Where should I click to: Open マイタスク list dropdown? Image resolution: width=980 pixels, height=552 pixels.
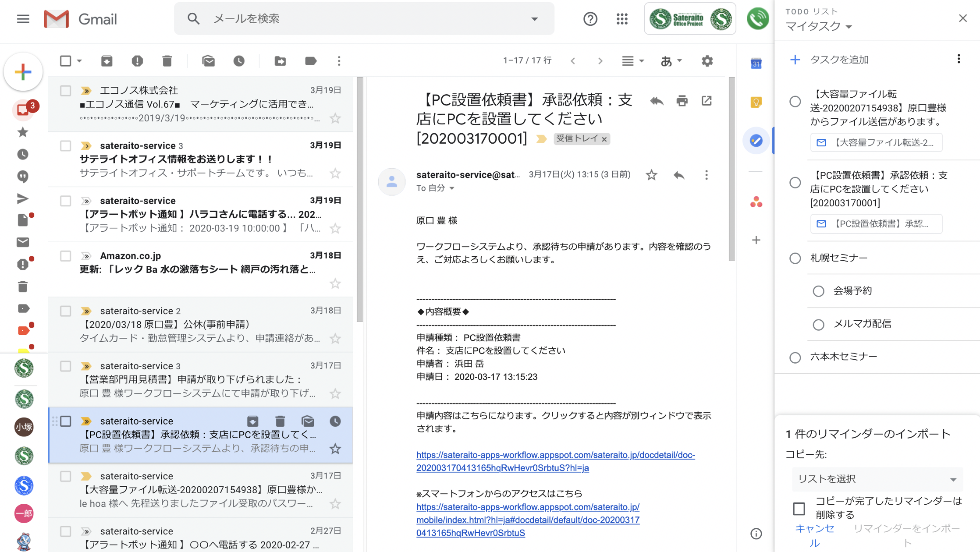(x=819, y=26)
